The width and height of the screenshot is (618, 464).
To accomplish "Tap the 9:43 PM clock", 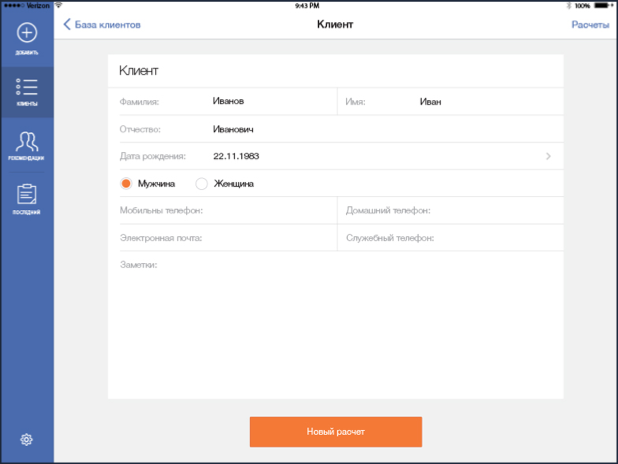I will click(x=307, y=6).
